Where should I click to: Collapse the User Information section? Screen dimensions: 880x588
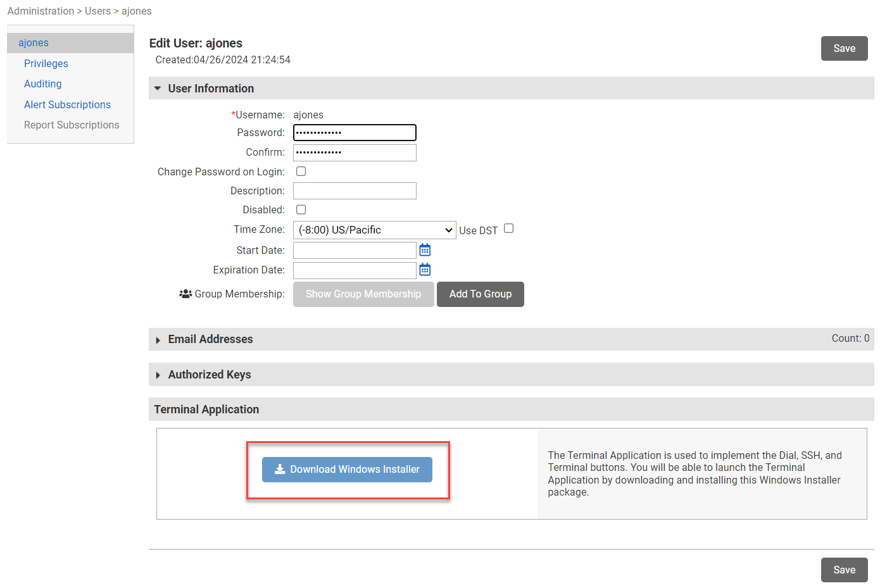click(158, 89)
